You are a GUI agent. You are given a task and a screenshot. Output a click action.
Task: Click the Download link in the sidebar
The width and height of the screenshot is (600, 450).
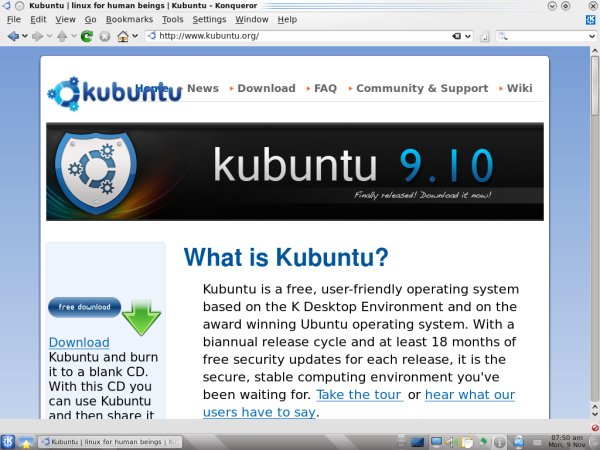coord(79,342)
